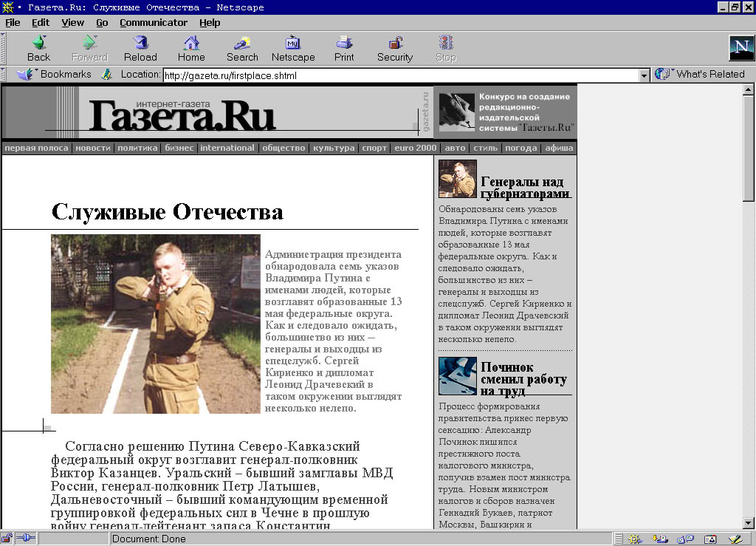Select the 'новости' navigation tab
756x546 pixels.
pos(92,148)
